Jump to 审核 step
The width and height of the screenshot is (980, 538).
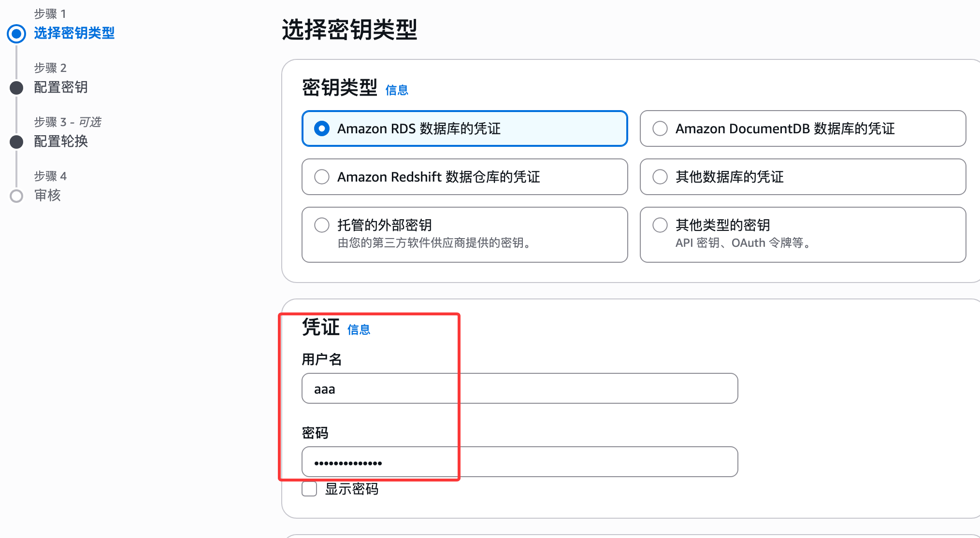47,196
